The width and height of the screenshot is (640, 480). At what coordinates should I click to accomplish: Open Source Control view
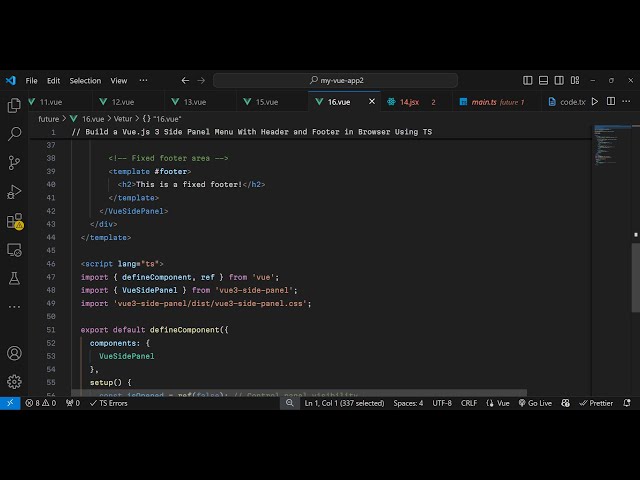(14, 162)
